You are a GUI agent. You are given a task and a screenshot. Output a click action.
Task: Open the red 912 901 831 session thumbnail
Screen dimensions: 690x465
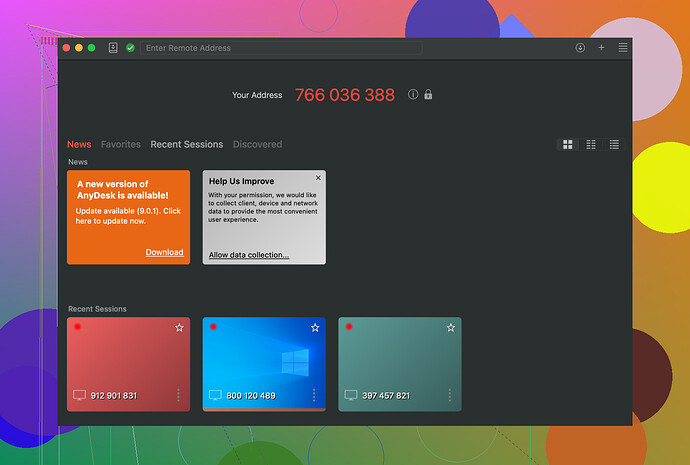(128, 364)
